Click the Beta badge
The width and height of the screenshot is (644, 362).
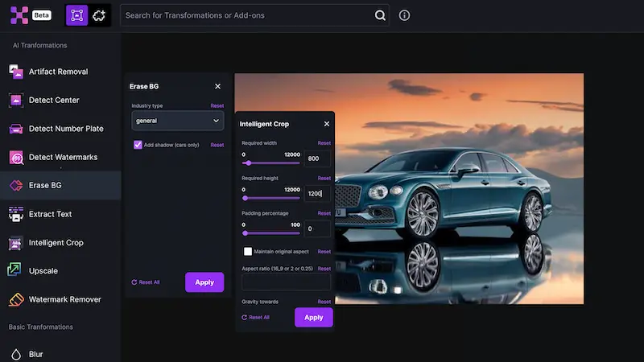[x=42, y=15]
